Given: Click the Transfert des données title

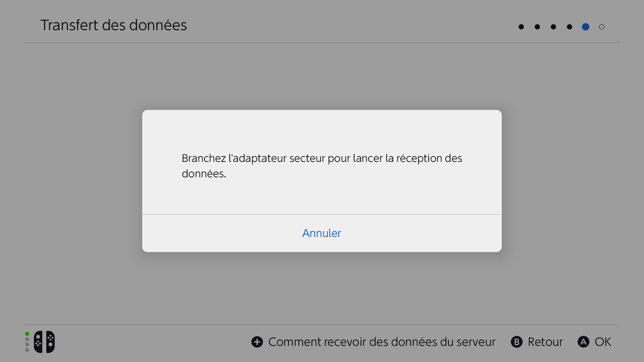Looking at the screenshot, I should tap(114, 25).
